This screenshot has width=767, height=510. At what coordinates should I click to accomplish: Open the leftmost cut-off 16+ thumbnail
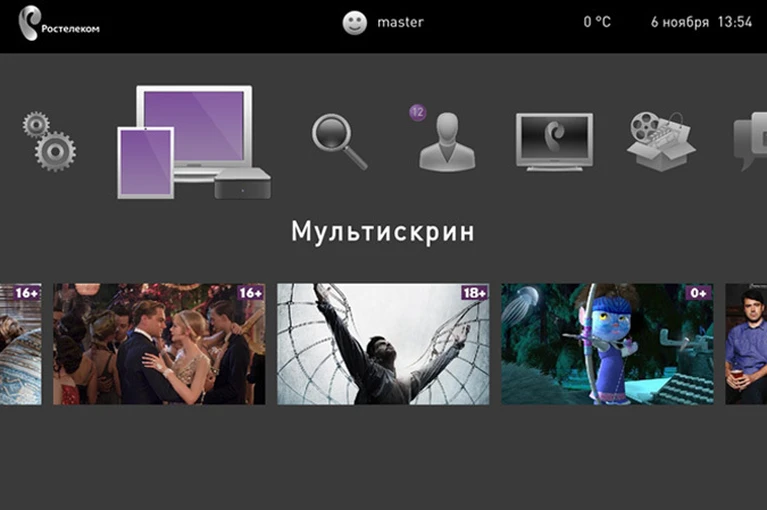point(21,344)
